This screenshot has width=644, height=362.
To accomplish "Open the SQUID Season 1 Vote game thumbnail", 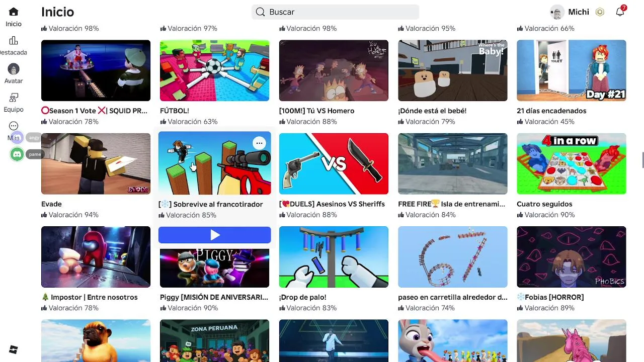I will coord(96,70).
